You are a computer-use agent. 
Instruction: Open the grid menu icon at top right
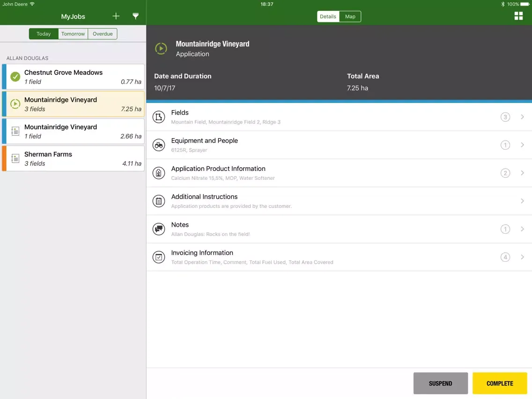[x=518, y=16]
